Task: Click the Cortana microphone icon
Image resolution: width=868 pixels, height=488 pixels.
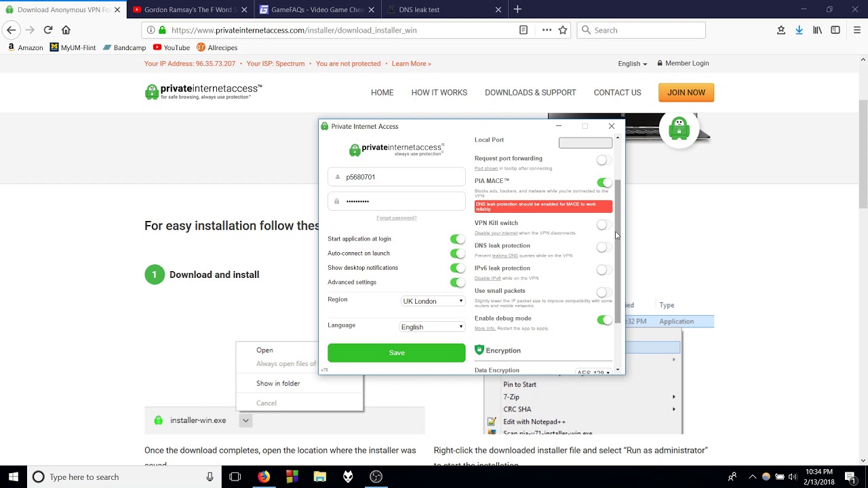Action: 210,476
